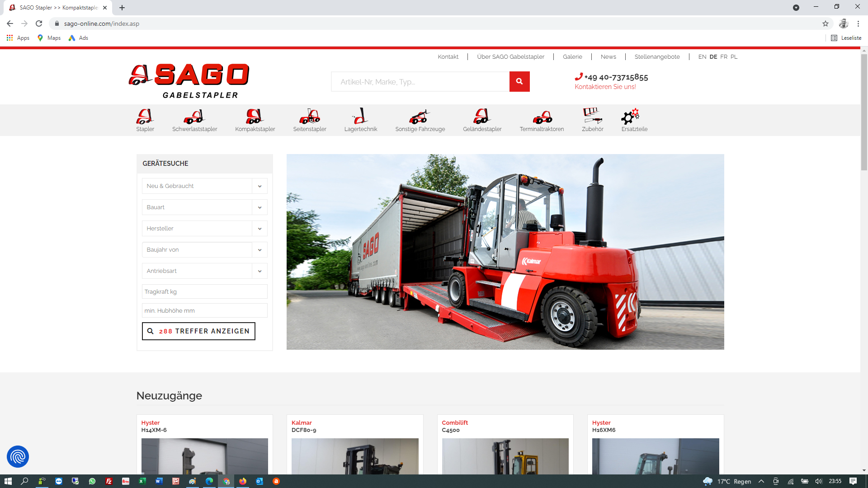868x488 pixels.
Task: Open the Ads bookmark
Action: pos(78,38)
